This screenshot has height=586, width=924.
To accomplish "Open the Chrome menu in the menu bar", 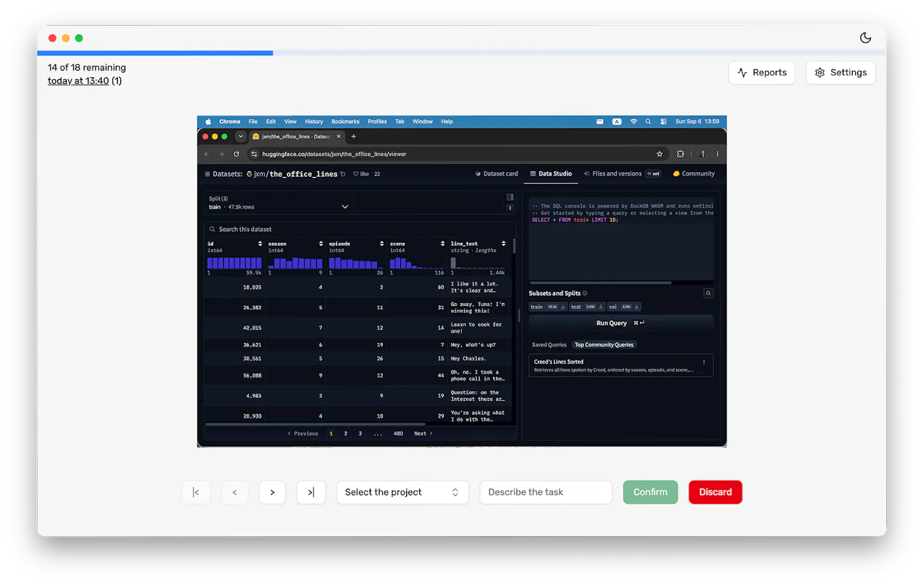I will tap(229, 121).
